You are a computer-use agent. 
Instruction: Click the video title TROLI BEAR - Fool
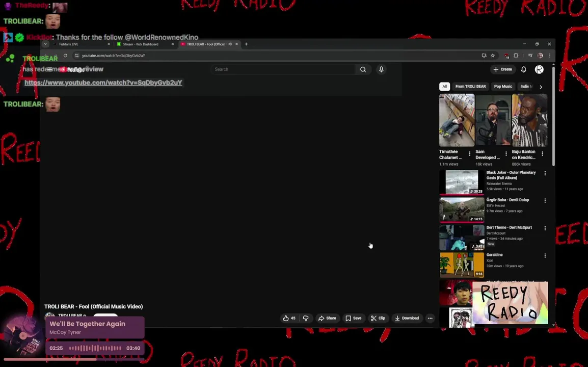(93, 306)
